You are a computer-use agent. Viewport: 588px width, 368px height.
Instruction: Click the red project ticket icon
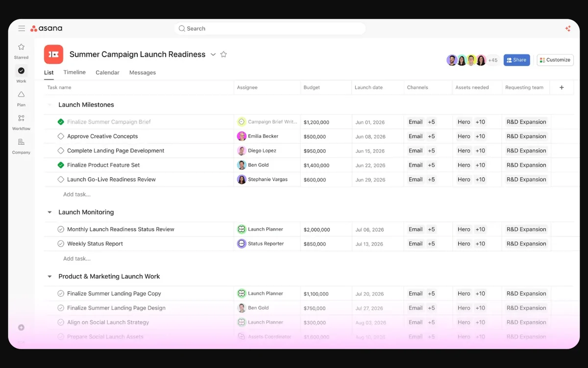tap(53, 54)
